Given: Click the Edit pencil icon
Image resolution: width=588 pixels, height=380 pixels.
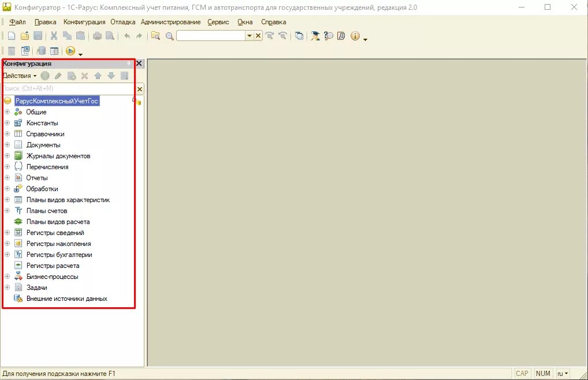Looking at the screenshot, I should pos(58,76).
